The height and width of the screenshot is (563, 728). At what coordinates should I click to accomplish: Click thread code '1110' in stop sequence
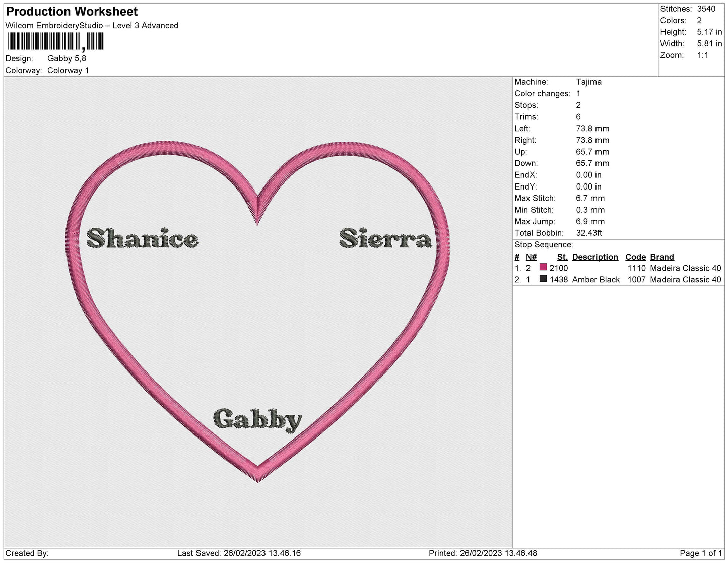pos(637,268)
